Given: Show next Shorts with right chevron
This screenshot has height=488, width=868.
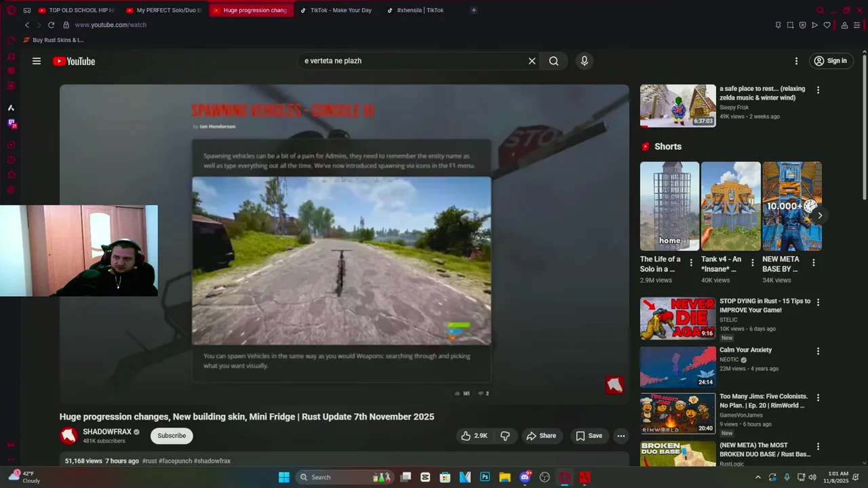Looking at the screenshot, I should [x=820, y=216].
